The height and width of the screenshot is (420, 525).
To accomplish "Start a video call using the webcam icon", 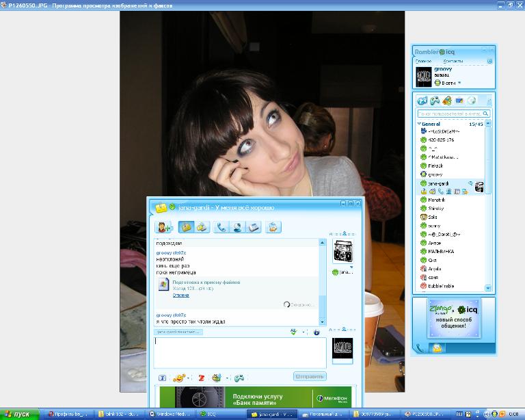I will 237,227.
